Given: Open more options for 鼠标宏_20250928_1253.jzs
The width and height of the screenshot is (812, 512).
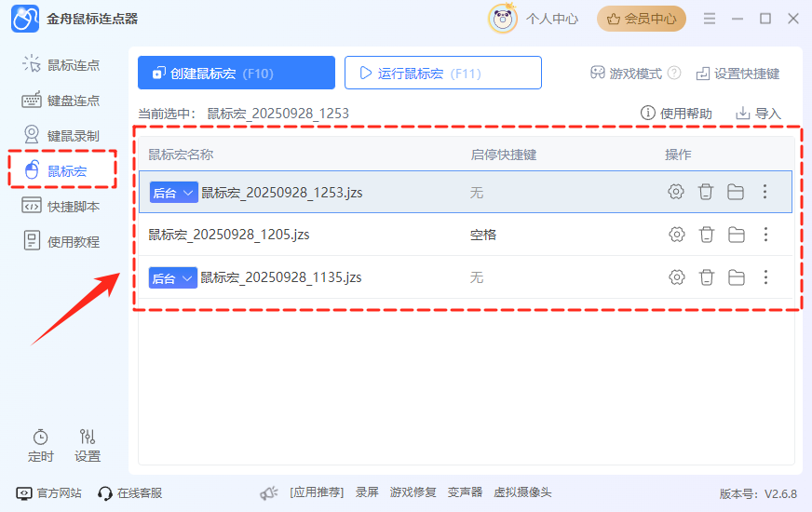Looking at the screenshot, I should point(765,192).
